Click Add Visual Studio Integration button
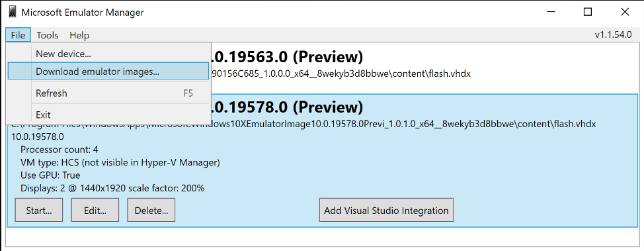644x251 pixels. (386, 210)
